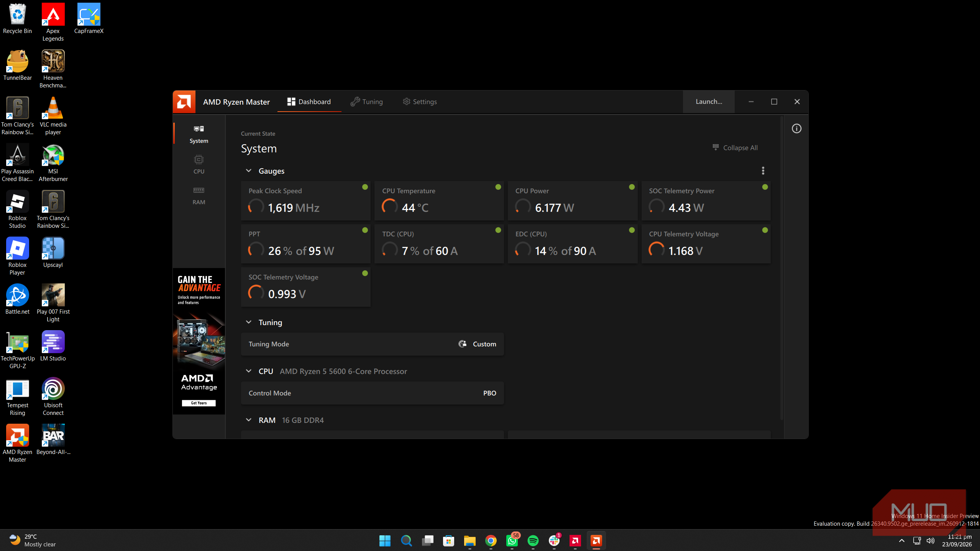Open Battle.net desktop shortcut
Screen dimensions: 980x551
tap(17, 299)
